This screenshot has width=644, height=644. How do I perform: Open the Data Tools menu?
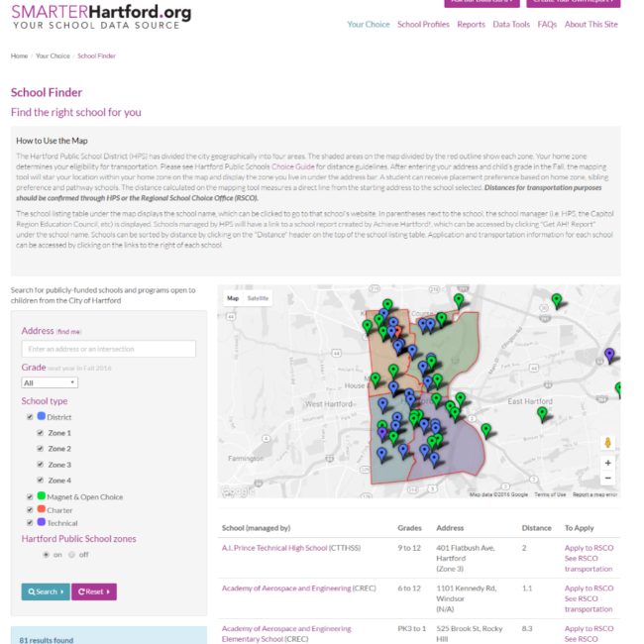click(511, 24)
